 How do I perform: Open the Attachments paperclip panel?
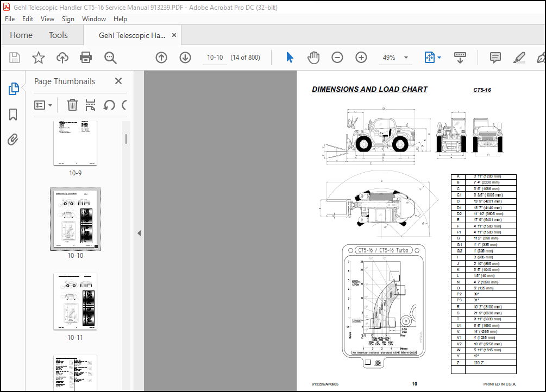point(13,140)
